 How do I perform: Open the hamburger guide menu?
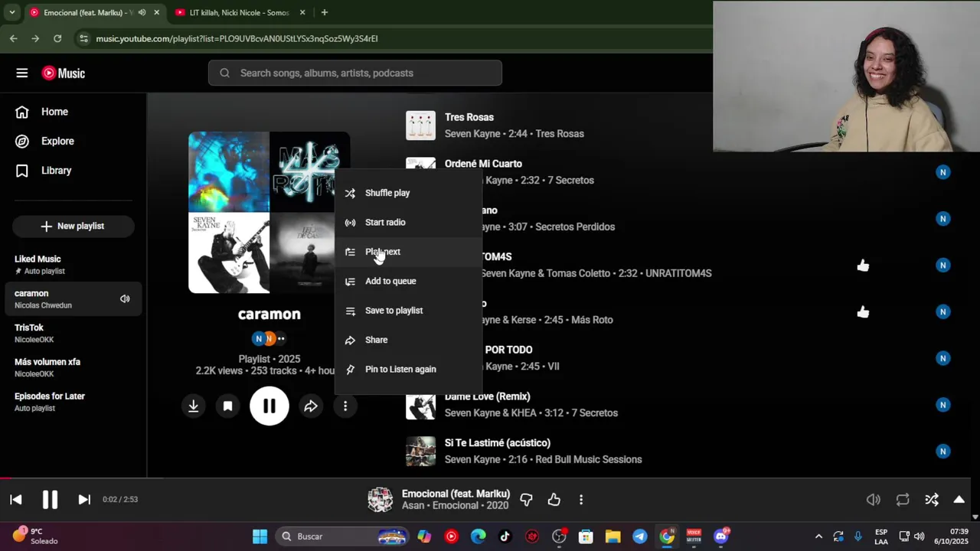(21, 73)
